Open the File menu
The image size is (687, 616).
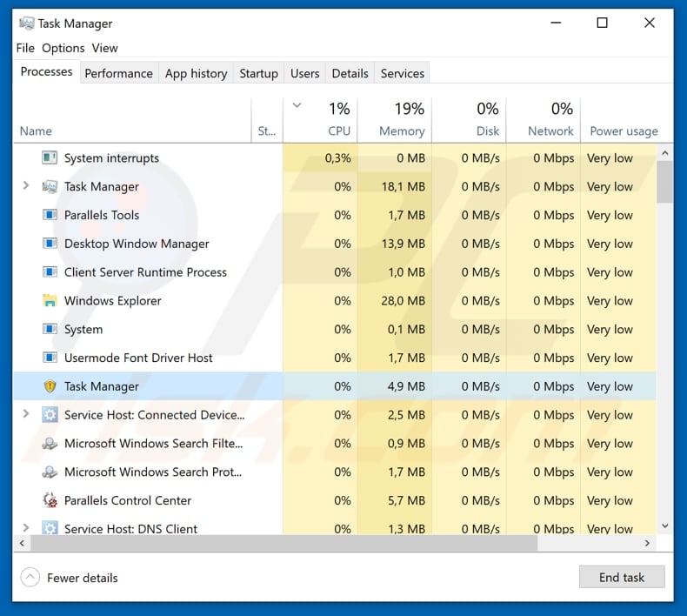point(25,48)
